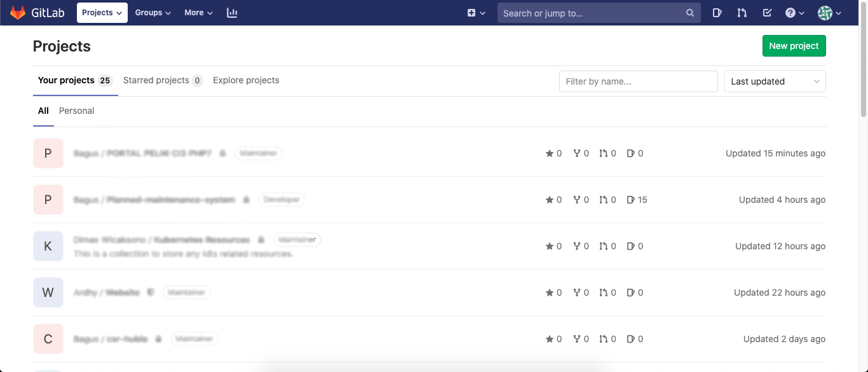Open the user avatar profile menu

pyautogui.click(x=829, y=13)
